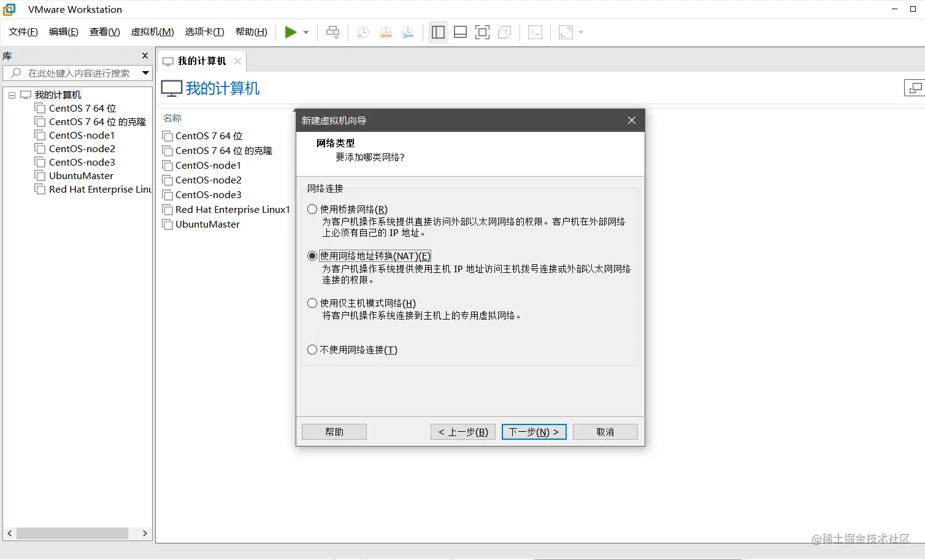Open the 虚拟机(M) menu

[x=153, y=32]
